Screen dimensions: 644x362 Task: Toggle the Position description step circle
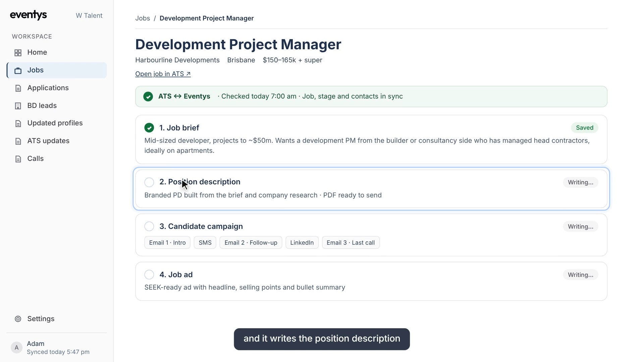pos(149,182)
